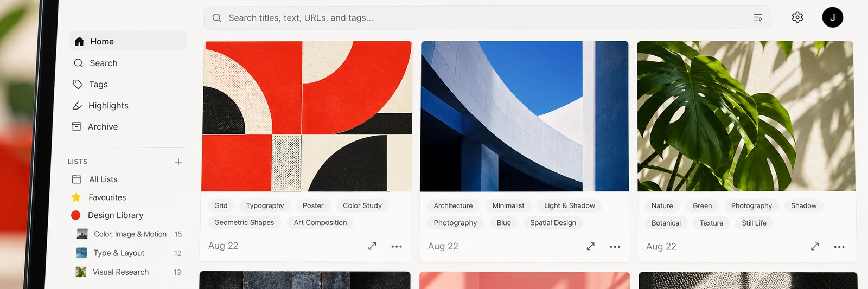Click the count 15 next to Color, Image & Motion

(178, 234)
